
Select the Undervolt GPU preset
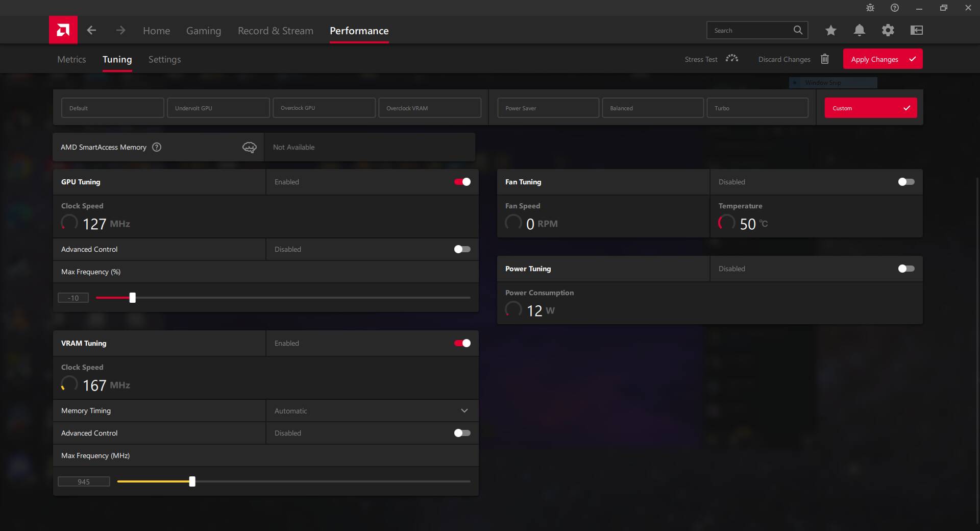coord(218,108)
